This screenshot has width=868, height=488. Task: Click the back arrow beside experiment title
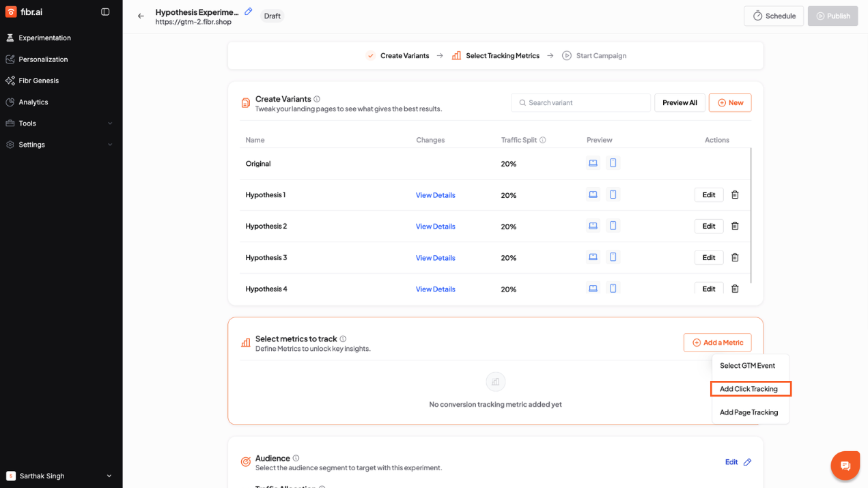pos(141,16)
